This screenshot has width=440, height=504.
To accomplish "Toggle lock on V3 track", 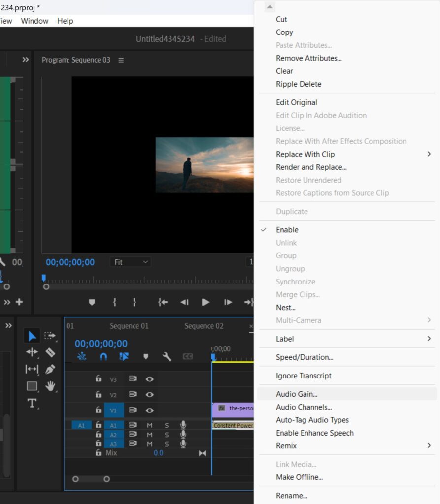I will point(98,378).
